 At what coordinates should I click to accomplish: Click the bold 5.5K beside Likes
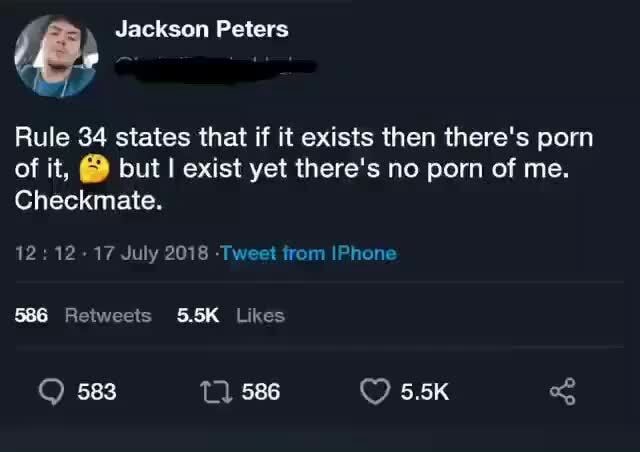(x=198, y=315)
